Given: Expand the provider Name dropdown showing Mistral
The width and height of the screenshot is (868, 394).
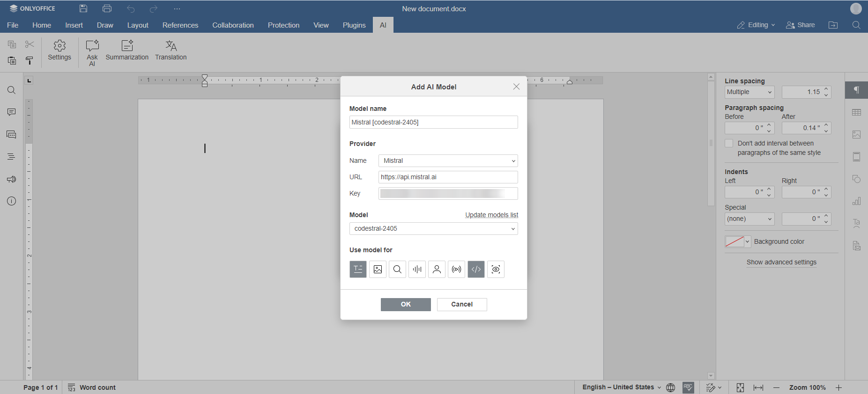Looking at the screenshot, I should pos(448,161).
